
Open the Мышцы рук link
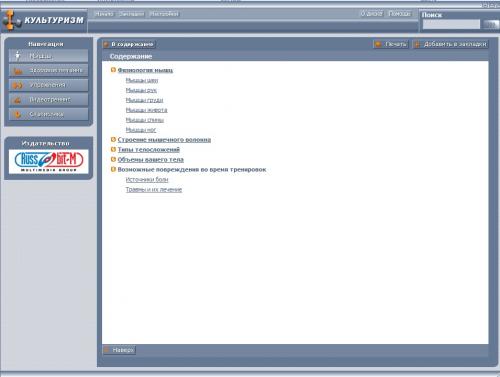point(141,90)
